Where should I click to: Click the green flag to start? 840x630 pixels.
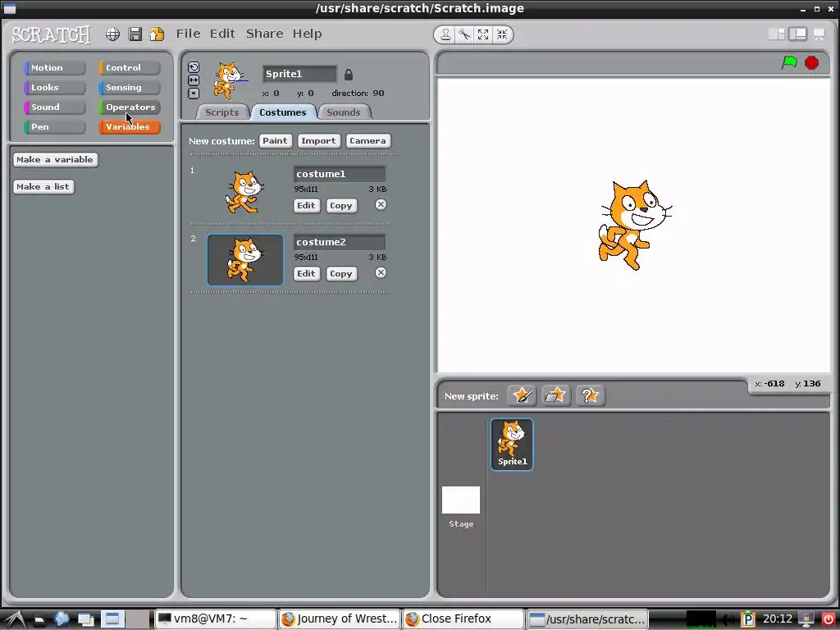tap(789, 62)
